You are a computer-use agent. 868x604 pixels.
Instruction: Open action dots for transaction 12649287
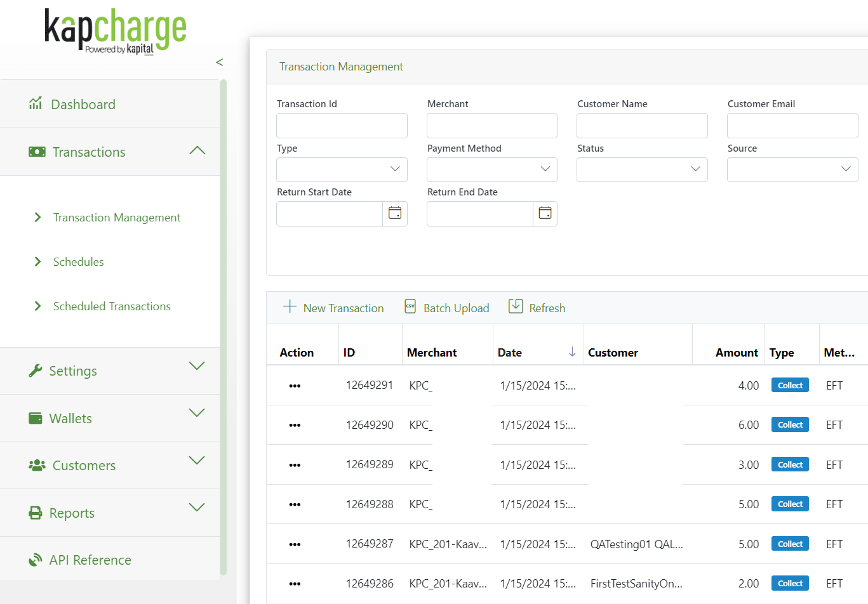click(295, 544)
